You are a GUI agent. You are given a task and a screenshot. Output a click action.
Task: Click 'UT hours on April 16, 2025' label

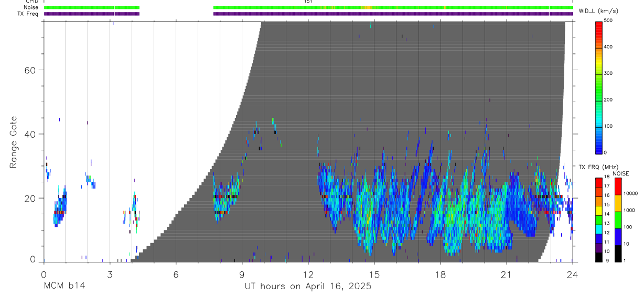(308, 287)
